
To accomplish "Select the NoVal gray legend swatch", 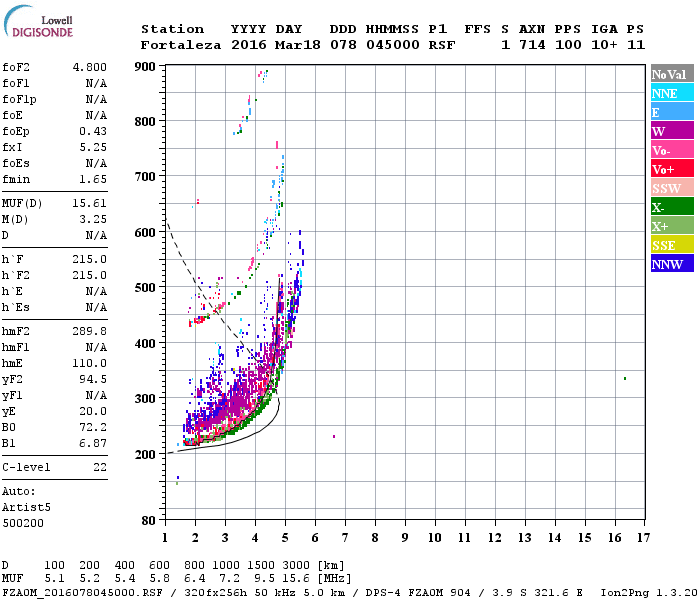I will click(672, 74).
